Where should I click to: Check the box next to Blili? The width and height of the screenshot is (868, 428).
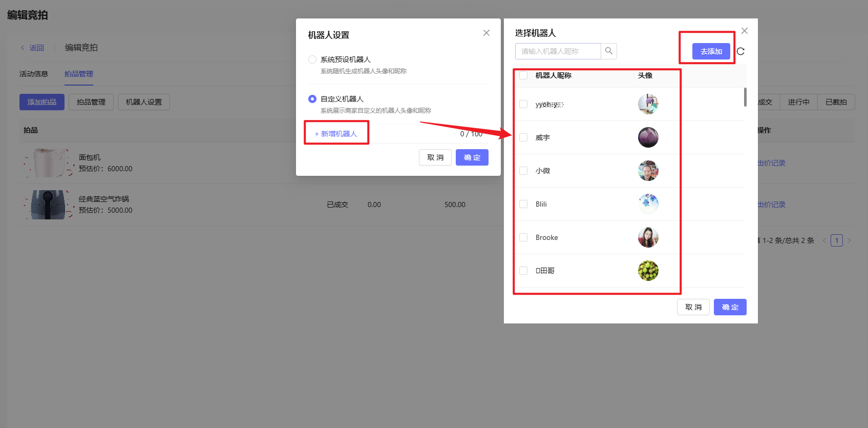tap(523, 204)
